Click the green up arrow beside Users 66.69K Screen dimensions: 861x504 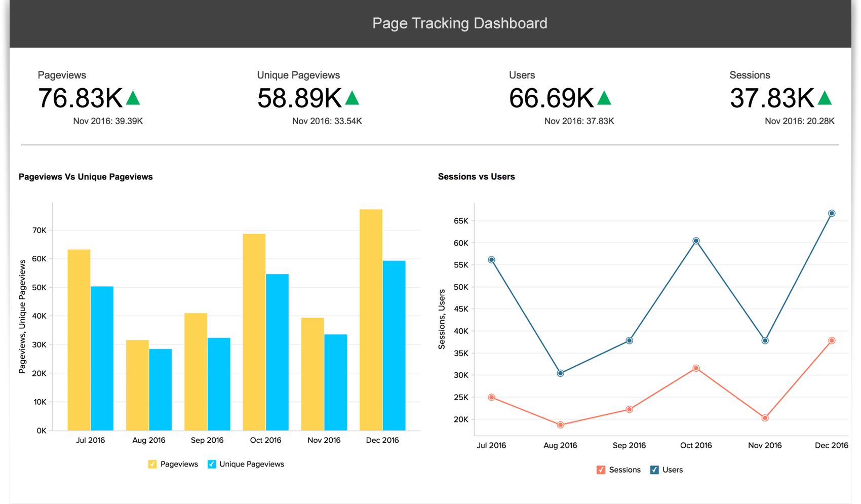point(604,98)
